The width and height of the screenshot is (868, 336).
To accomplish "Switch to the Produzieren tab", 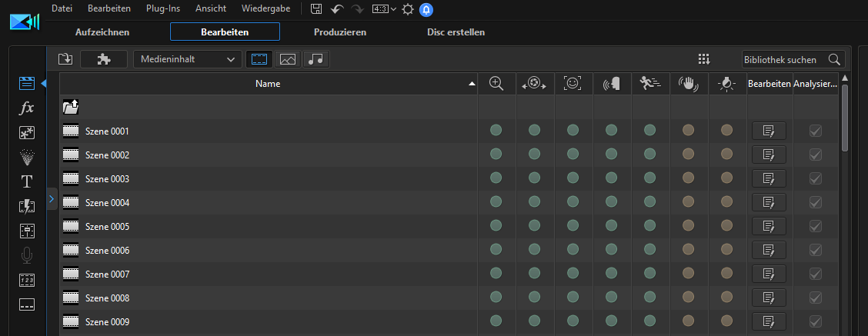I will tap(339, 32).
